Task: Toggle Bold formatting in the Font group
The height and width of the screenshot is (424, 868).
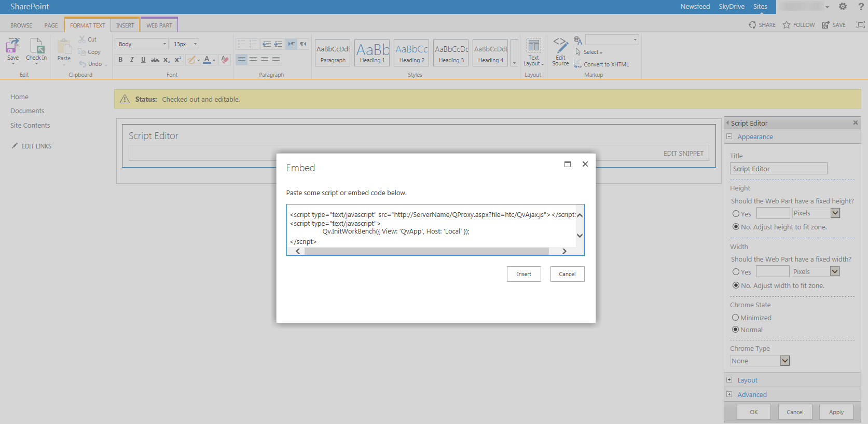Action: click(x=120, y=60)
